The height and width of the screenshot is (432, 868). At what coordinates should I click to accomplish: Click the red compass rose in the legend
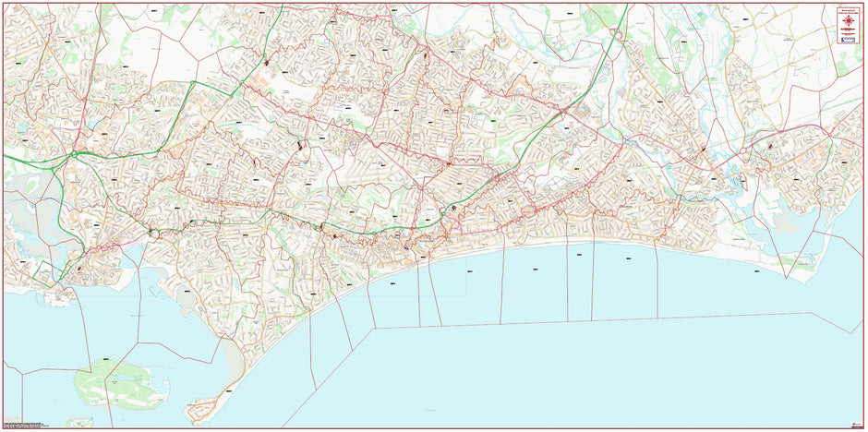click(848, 20)
